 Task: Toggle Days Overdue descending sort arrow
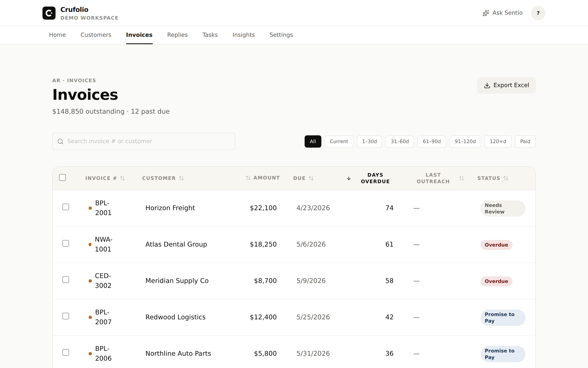click(x=349, y=178)
